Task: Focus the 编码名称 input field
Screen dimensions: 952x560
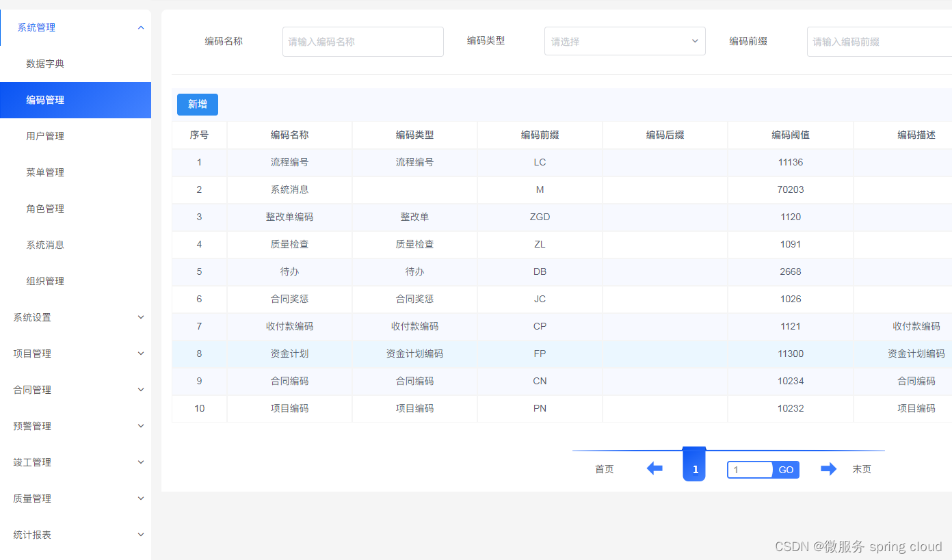Action: point(363,41)
